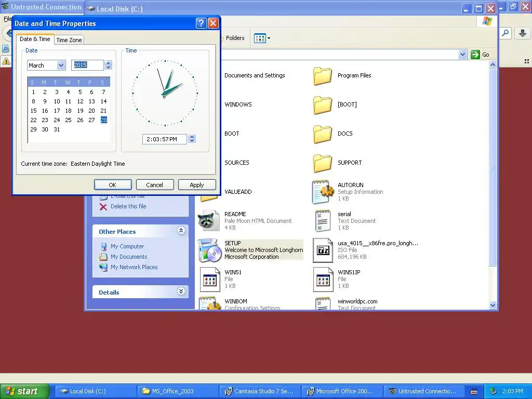Click the help question mark in Date and Time Properties
This screenshot has width=532, height=399.
201,23
